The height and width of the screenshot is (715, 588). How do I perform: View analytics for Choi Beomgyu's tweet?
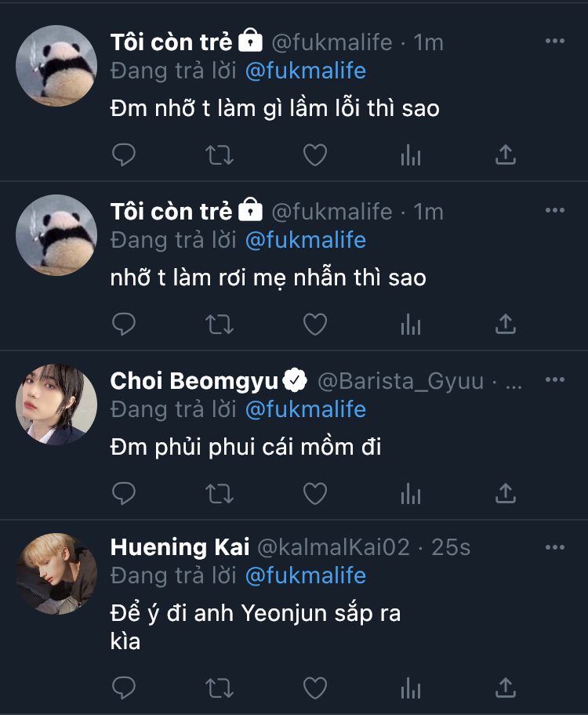411,493
